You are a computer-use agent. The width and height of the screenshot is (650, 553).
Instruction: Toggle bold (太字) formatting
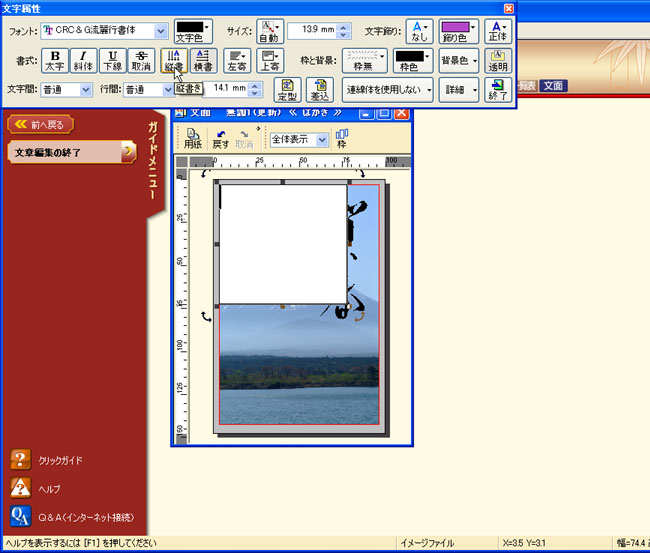click(x=56, y=59)
